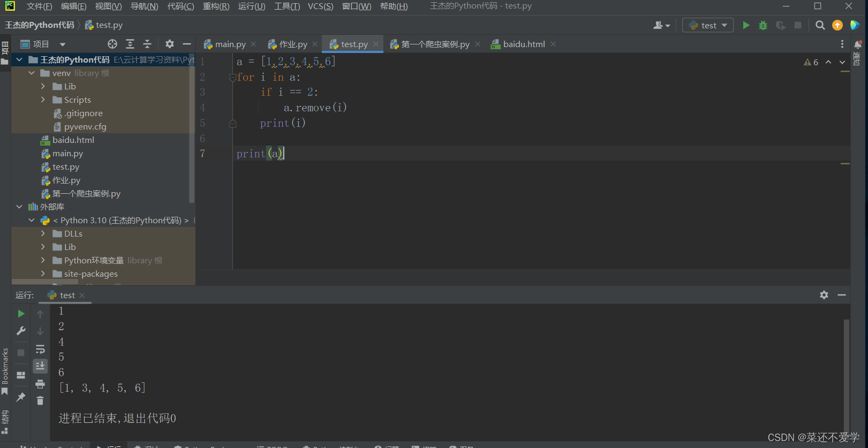Select baidu.html in project tree

[x=73, y=140]
